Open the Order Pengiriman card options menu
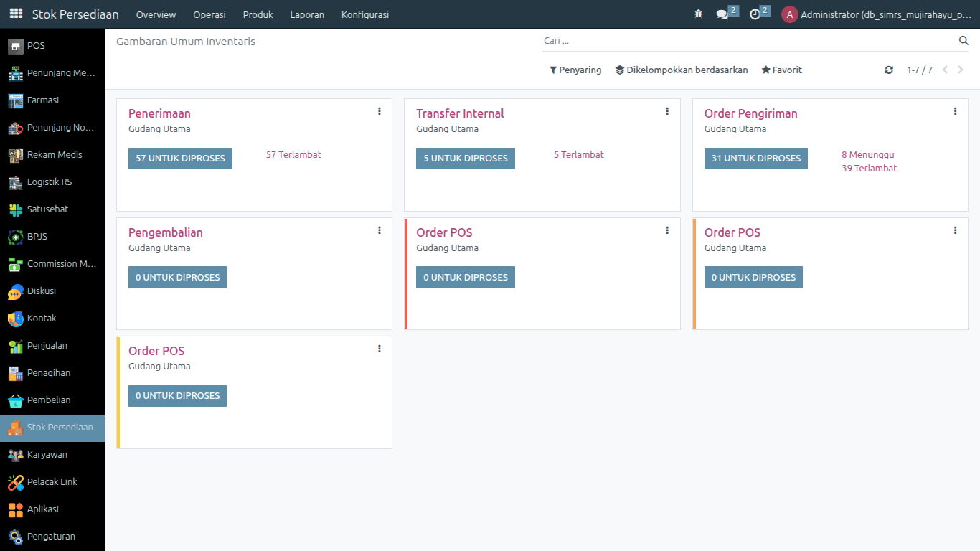This screenshot has height=551, width=980. (955, 111)
